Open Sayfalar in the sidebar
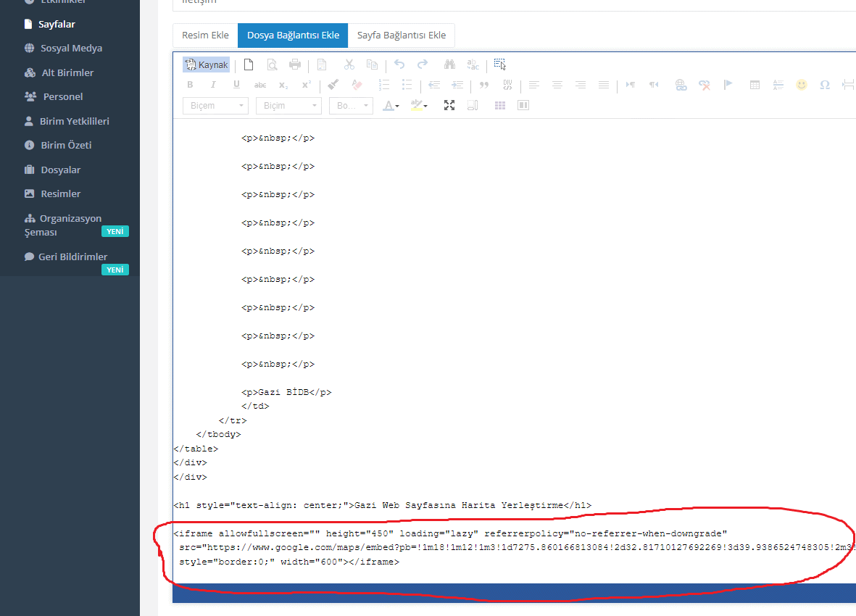The width and height of the screenshot is (856, 616). click(50, 24)
